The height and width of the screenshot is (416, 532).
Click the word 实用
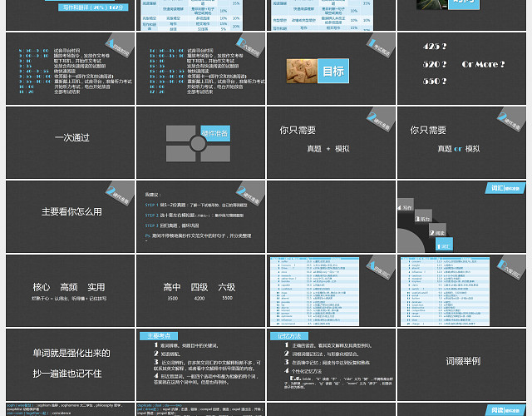pyautogui.click(x=96, y=287)
